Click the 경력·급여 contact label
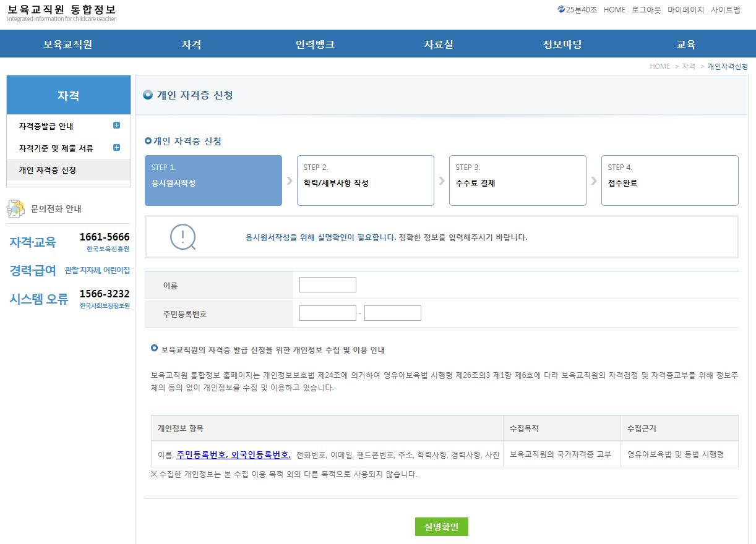This screenshot has height=544, width=756. point(33,271)
